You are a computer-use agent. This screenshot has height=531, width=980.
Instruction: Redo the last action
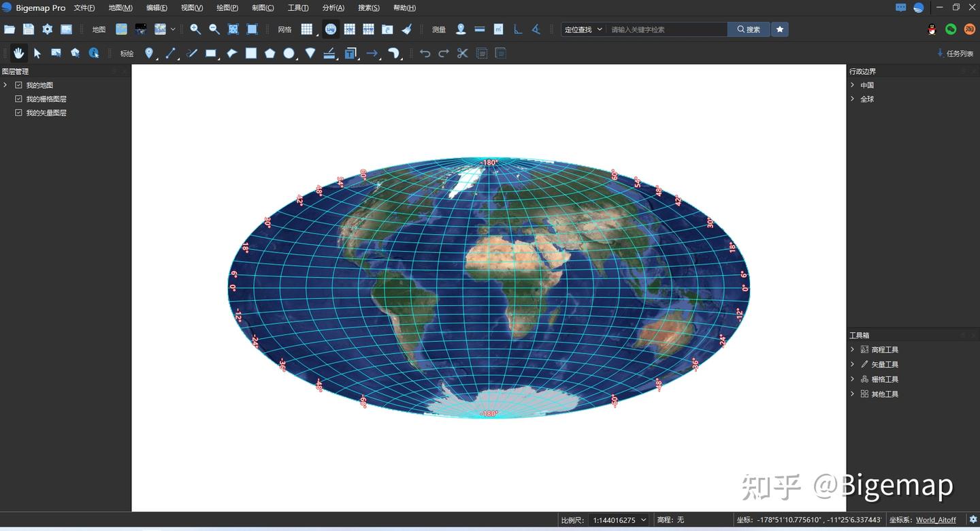pos(444,53)
